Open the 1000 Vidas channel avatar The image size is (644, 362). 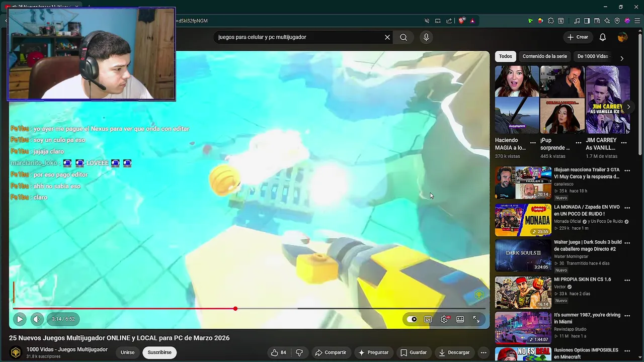(16, 352)
